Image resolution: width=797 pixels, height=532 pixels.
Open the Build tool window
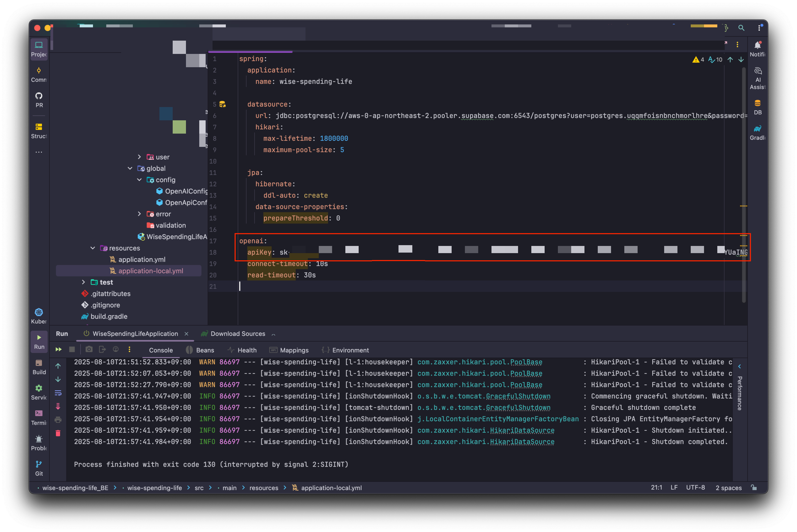[x=39, y=367]
